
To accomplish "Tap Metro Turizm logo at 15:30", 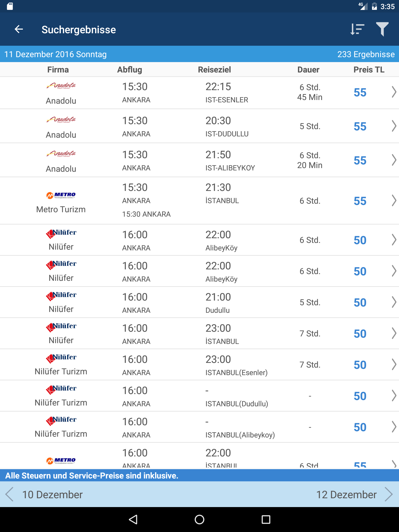I will (x=61, y=195).
